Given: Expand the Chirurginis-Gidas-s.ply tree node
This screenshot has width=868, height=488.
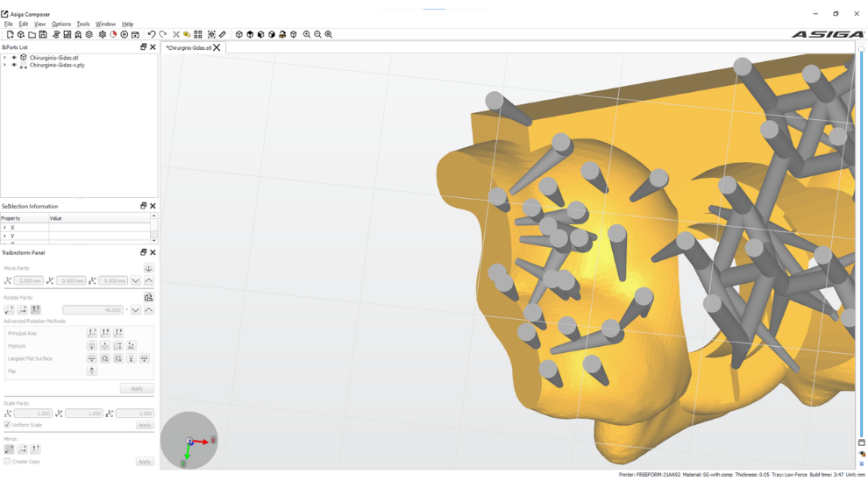Looking at the screenshot, I should coord(5,65).
